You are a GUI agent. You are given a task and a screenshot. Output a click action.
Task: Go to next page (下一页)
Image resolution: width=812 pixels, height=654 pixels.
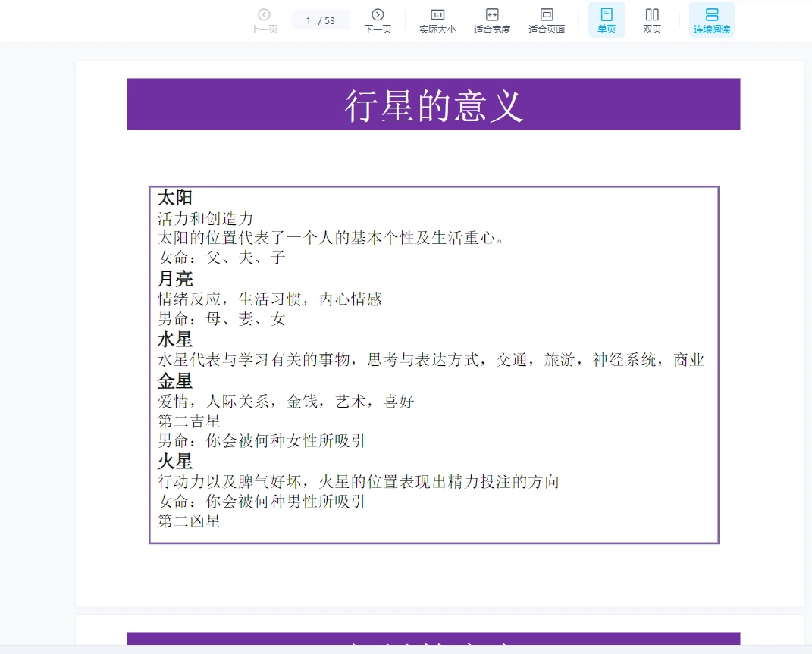(378, 20)
